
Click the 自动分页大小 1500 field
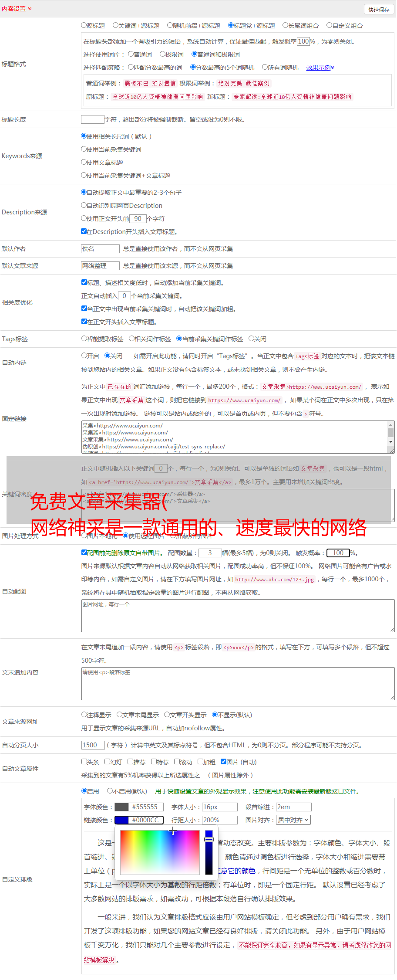tap(93, 745)
